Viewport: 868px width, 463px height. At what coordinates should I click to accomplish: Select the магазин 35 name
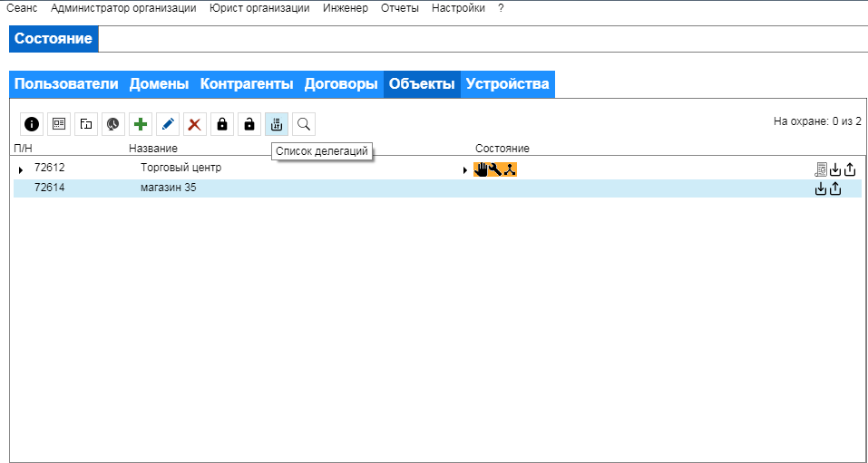coord(169,188)
